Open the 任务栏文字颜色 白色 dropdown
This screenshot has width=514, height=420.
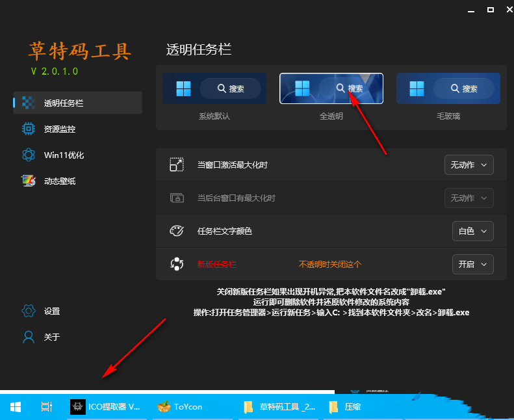472,231
